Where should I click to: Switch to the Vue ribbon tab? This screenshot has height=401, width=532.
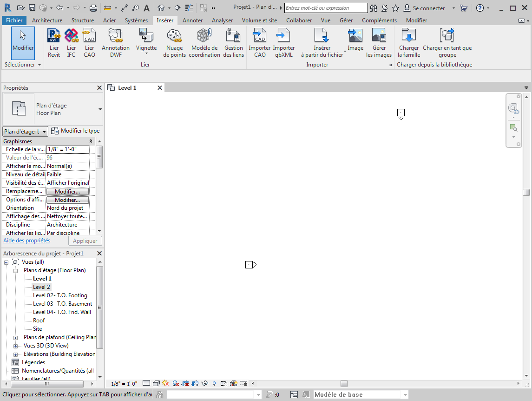(326, 20)
